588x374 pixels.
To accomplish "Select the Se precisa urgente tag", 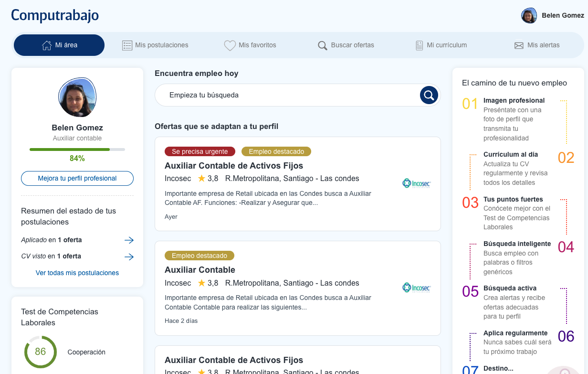I will coord(200,151).
